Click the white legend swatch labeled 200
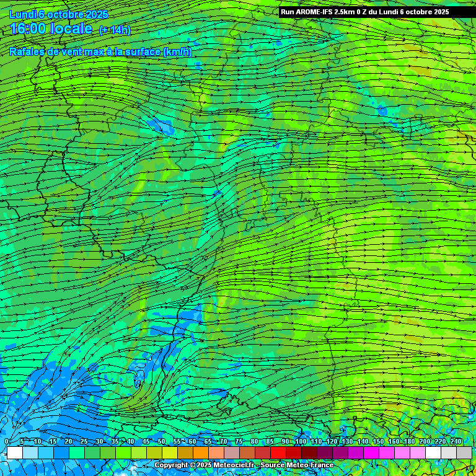 pos(433,453)
